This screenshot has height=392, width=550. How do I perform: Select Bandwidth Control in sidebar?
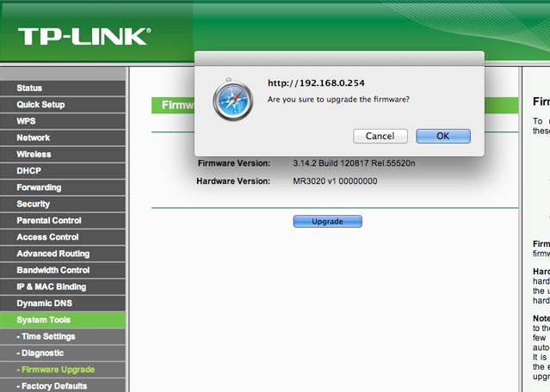click(x=53, y=270)
